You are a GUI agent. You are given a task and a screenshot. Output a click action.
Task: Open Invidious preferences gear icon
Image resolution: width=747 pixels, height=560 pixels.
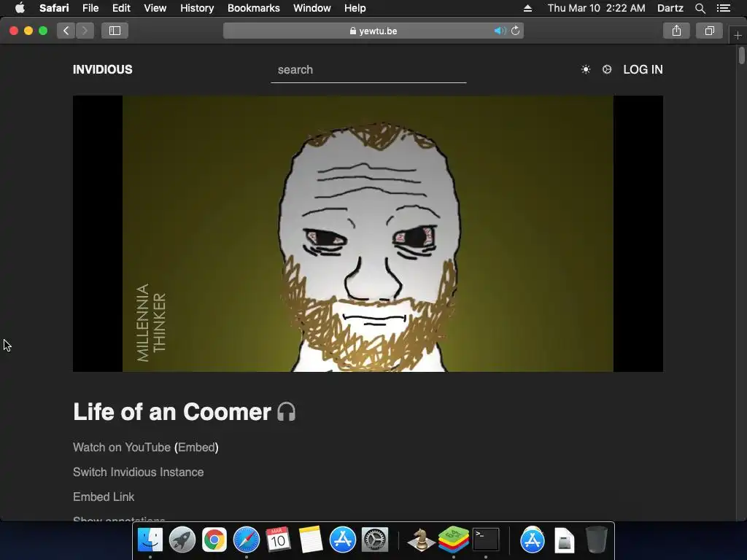[606, 69]
